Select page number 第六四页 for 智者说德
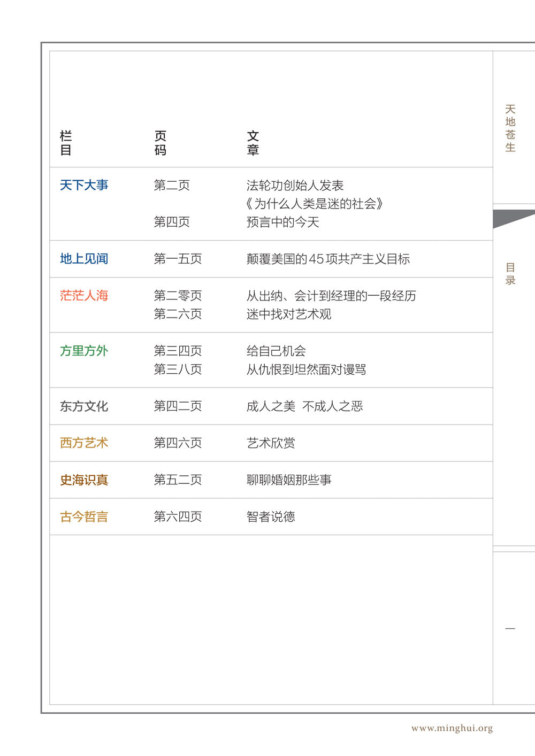This screenshot has width=535, height=756. pyautogui.click(x=178, y=517)
